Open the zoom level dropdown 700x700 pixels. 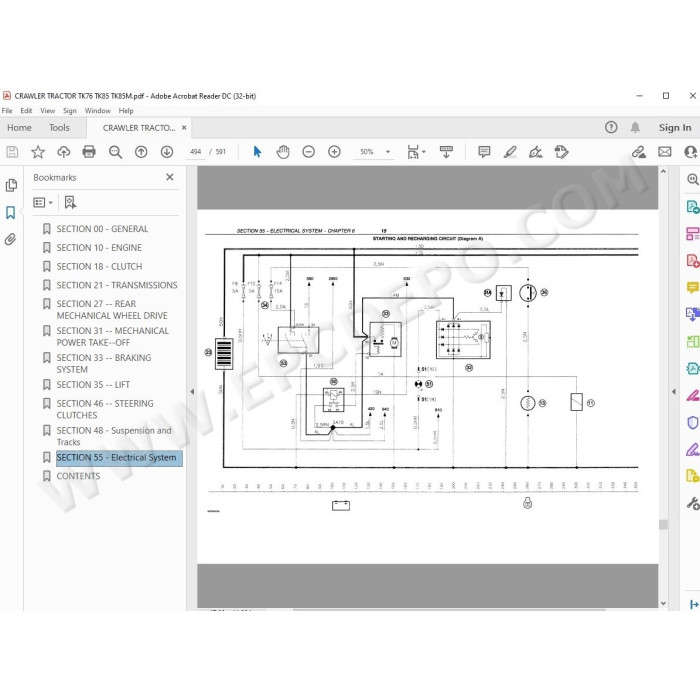click(388, 152)
